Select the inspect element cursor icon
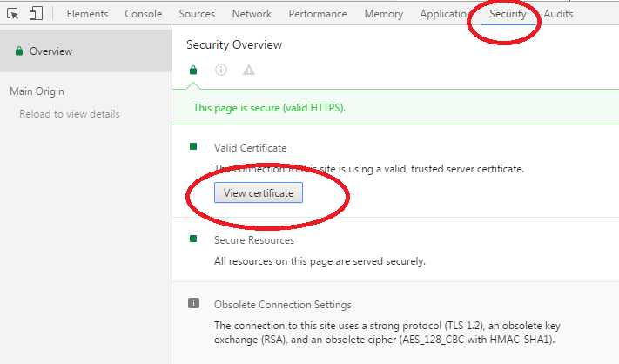This screenshot has width=619, height=364. [13, 14]
